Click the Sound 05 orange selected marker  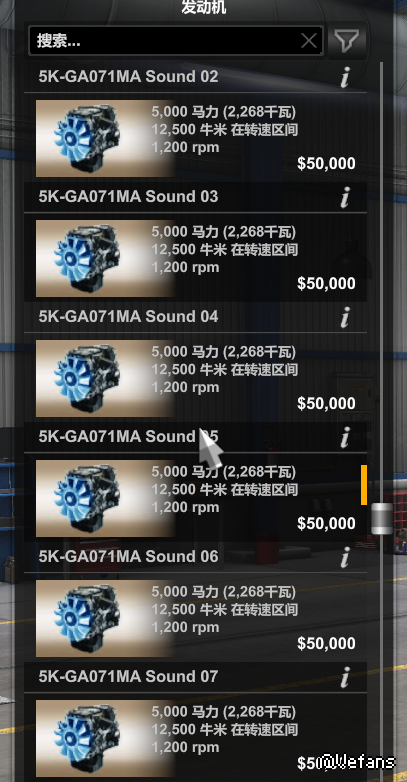click(x=364, y=485)
